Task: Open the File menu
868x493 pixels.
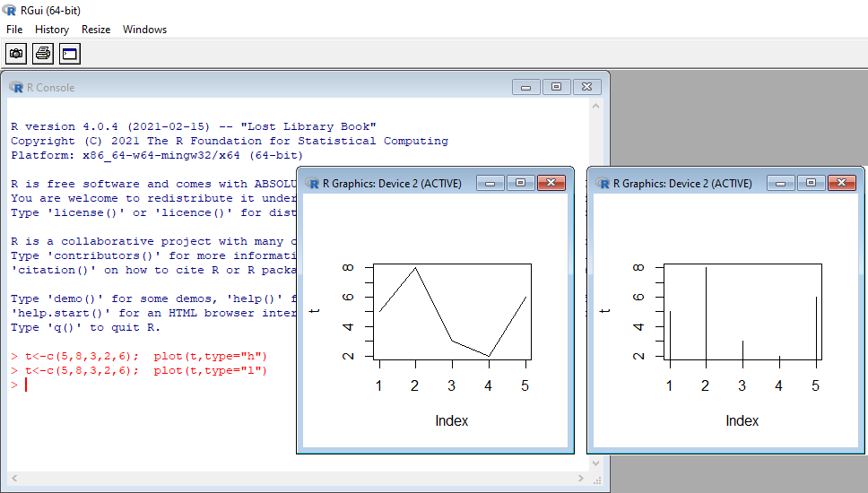Action: [14, 30]
